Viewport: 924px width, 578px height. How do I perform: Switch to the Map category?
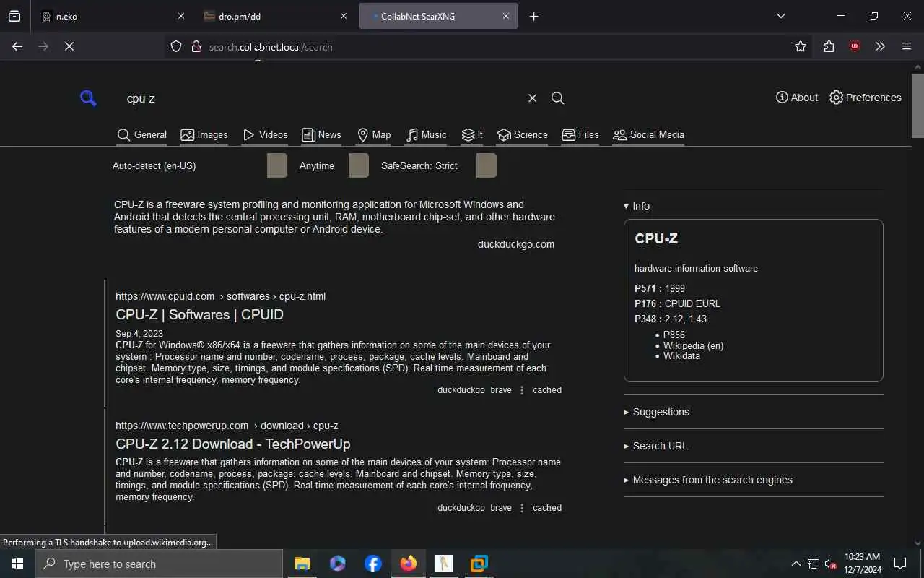pos(374,135)
